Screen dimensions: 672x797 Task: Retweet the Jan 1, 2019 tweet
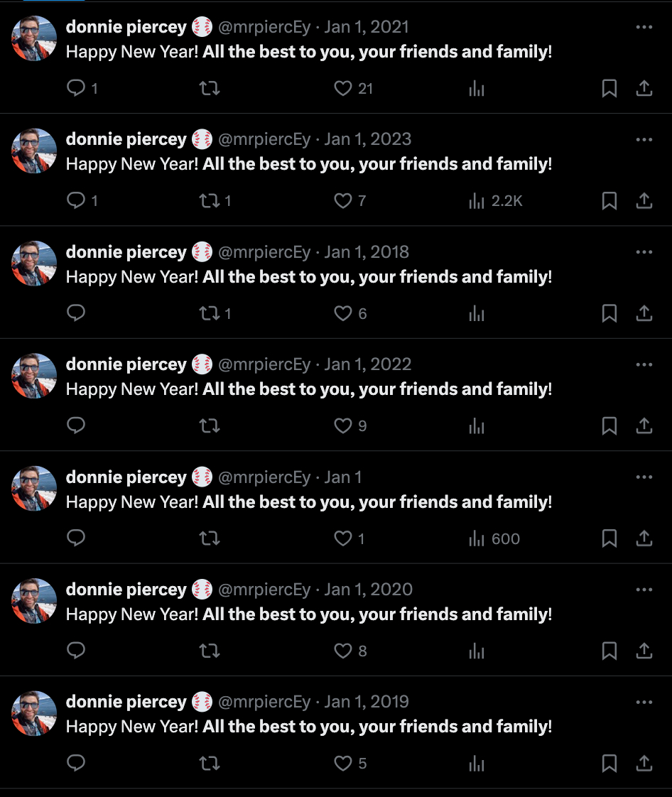coord(210,764)
